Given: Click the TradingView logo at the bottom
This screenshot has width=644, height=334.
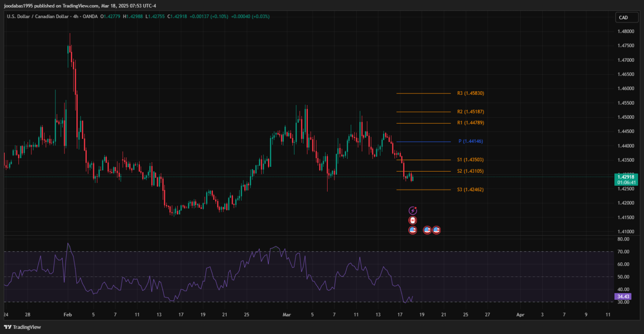Looking at the screenshot, I should (x=22, y=327).
